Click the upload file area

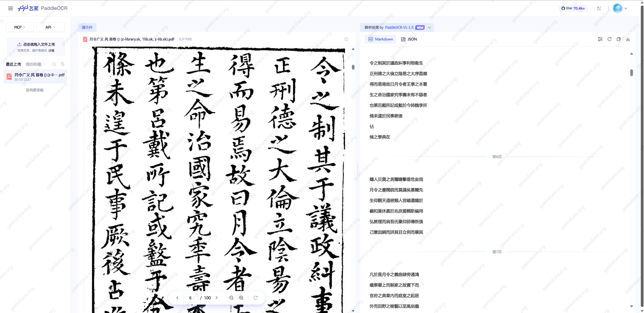(36, 47)
